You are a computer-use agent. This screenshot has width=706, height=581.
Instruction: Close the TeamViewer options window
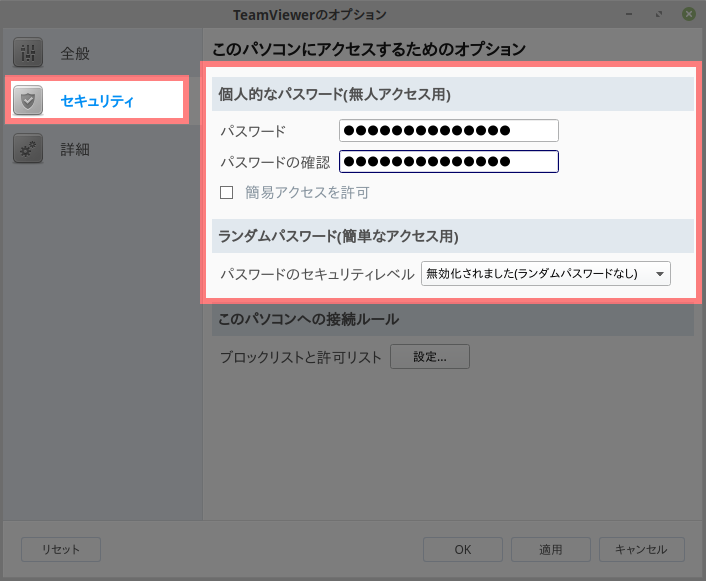click(688, 14)
